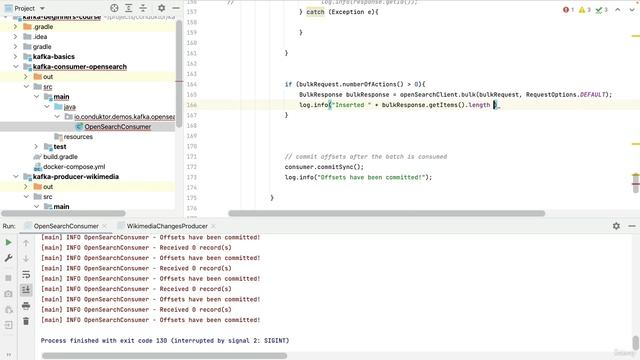640x360 pixels.
Task: Click the up arrow in Run console
Action: click(26, 243)
